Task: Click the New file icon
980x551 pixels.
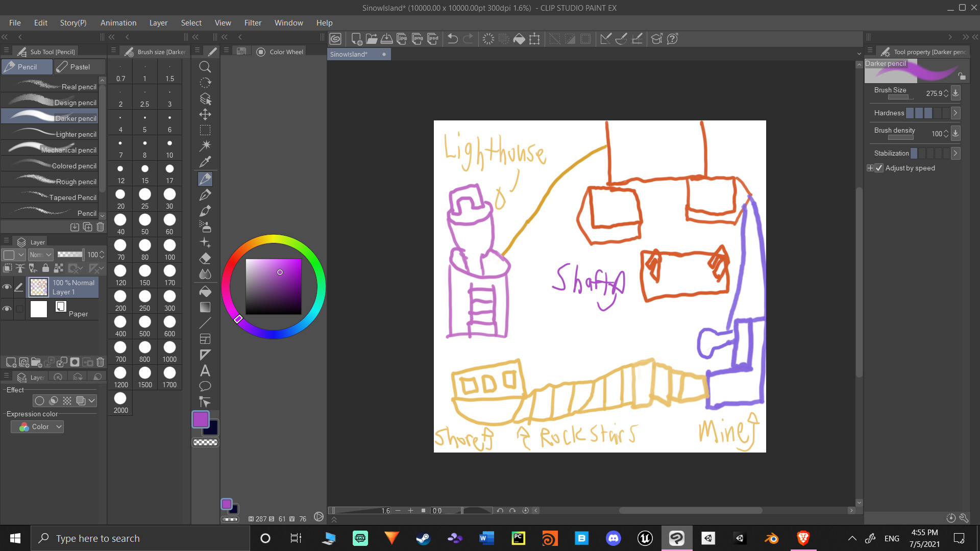Action: click(x=357, y=39)
